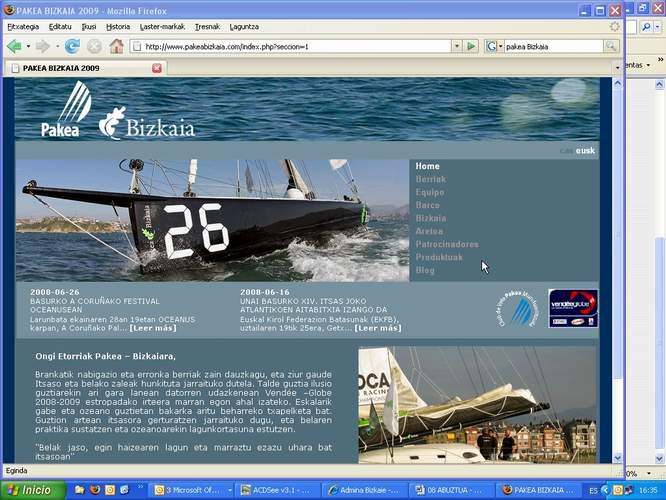Go to the Home page icon

pos(116,46)
